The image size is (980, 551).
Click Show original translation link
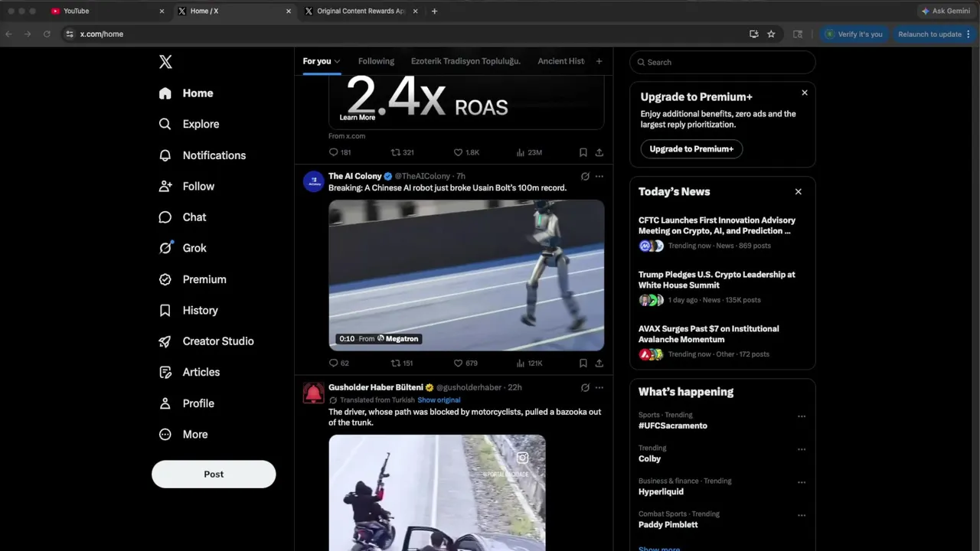click(439, 400)
